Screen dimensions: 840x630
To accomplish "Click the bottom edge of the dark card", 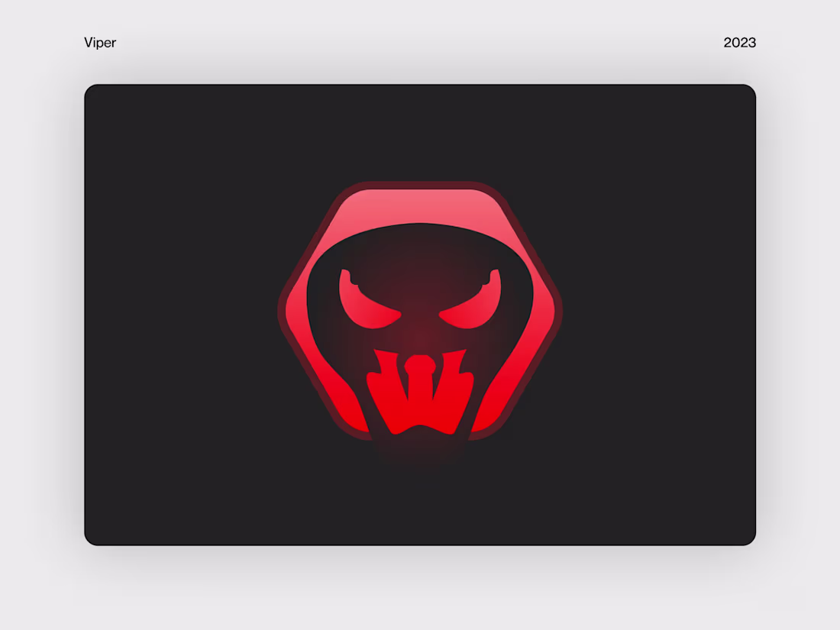I will point(420,542).
